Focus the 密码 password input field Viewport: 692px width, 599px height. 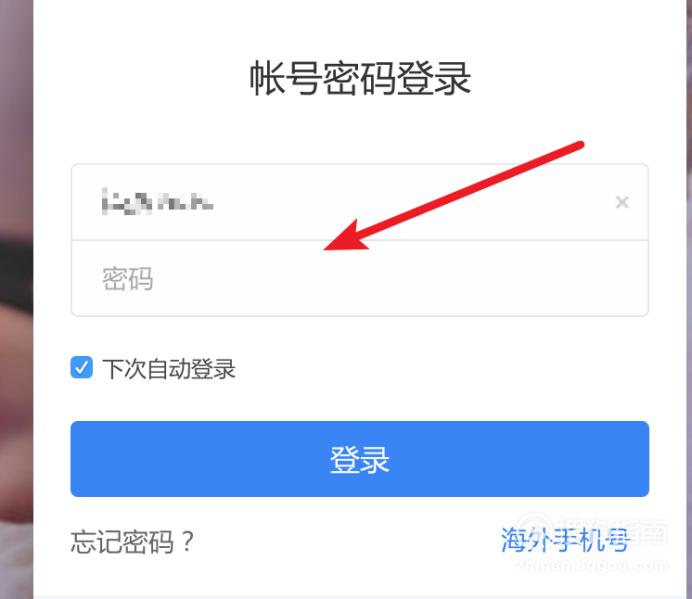360,279
